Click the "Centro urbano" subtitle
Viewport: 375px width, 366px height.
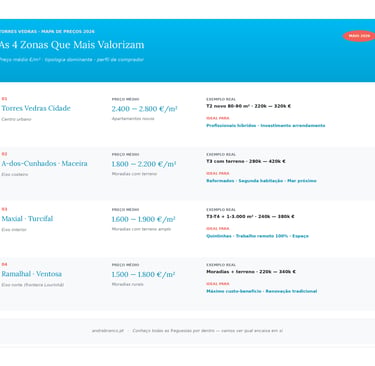click(16, 119)
